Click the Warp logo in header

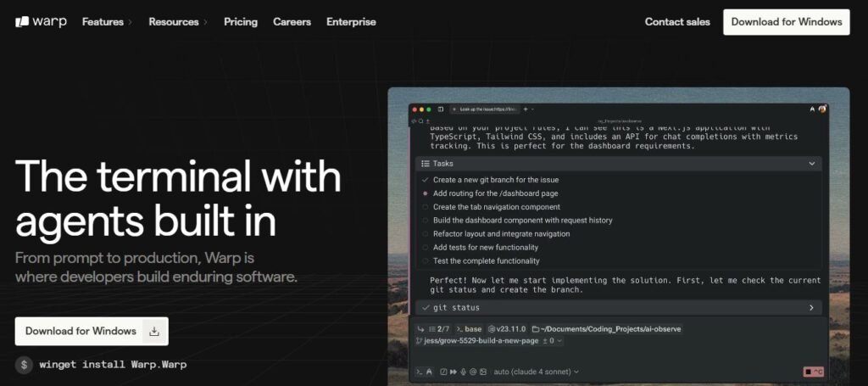click(x=41, y=22)
